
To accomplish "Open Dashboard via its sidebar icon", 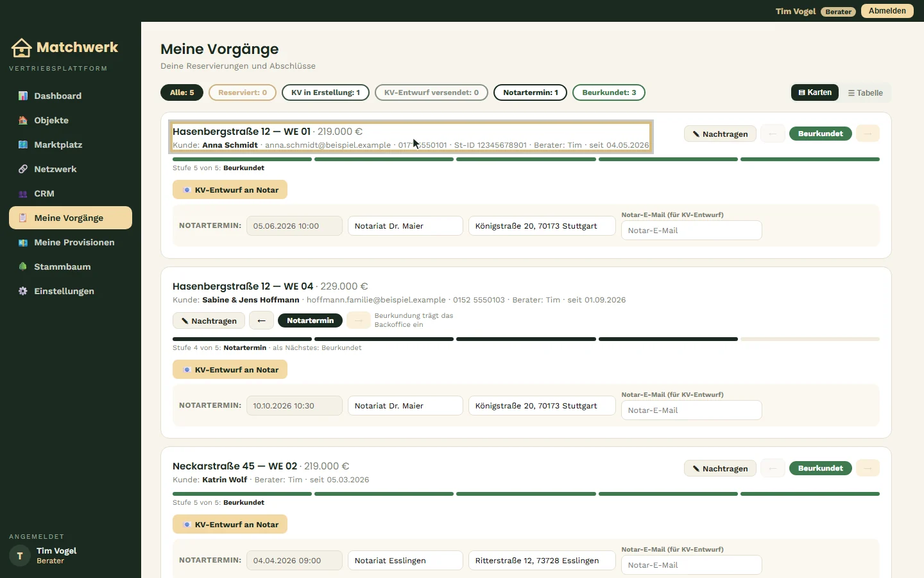I will tap(23, 96).
